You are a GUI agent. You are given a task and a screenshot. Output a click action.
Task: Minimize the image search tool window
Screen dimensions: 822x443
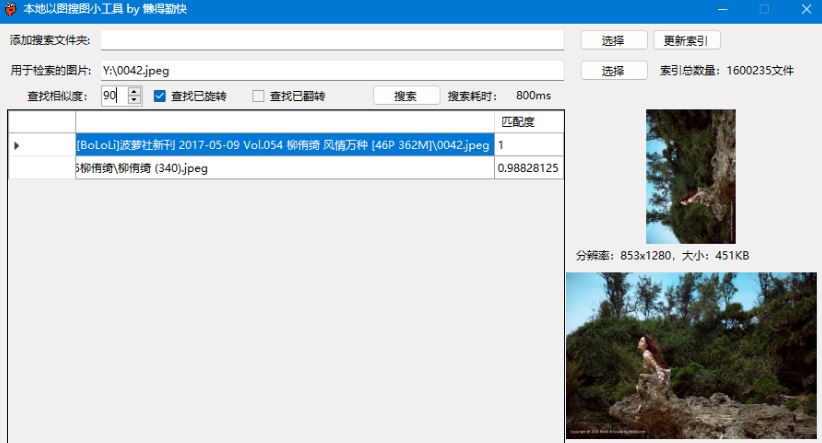tap(720, 9)
